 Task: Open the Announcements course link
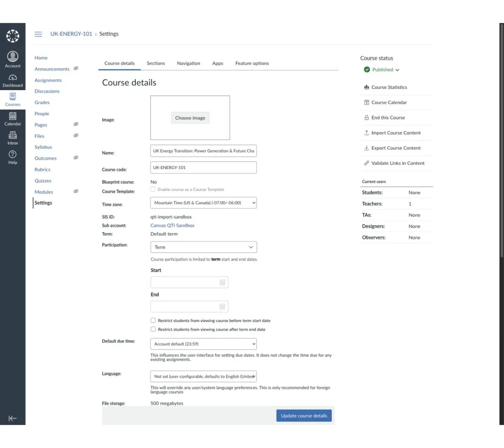click(52, 69)
